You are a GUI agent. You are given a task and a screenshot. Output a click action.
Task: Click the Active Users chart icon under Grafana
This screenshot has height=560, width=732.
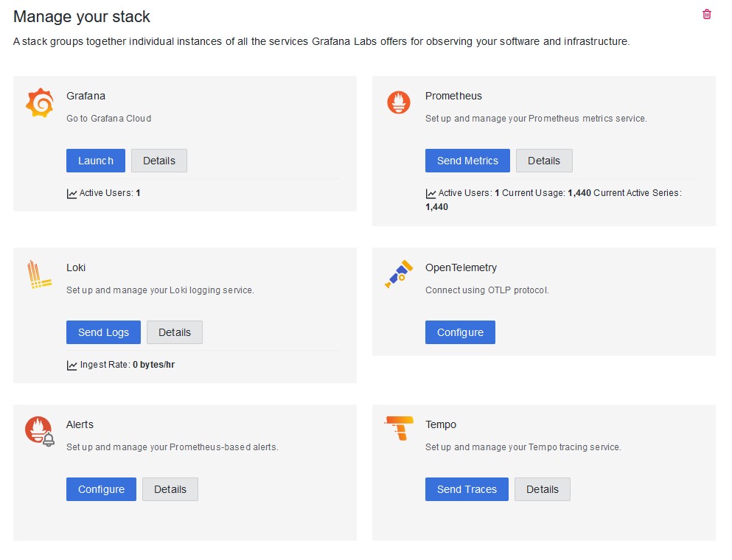pyautogui.click(x=71, y=192)
